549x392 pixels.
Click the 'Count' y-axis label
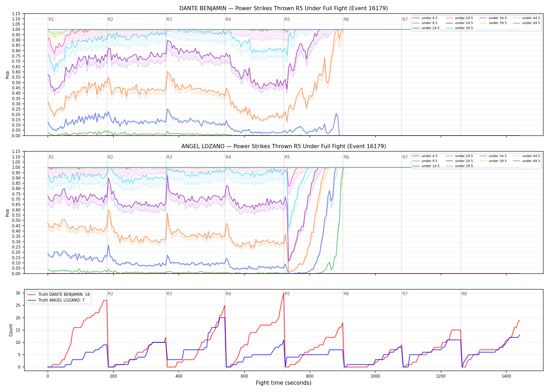(x=11, y=330)
